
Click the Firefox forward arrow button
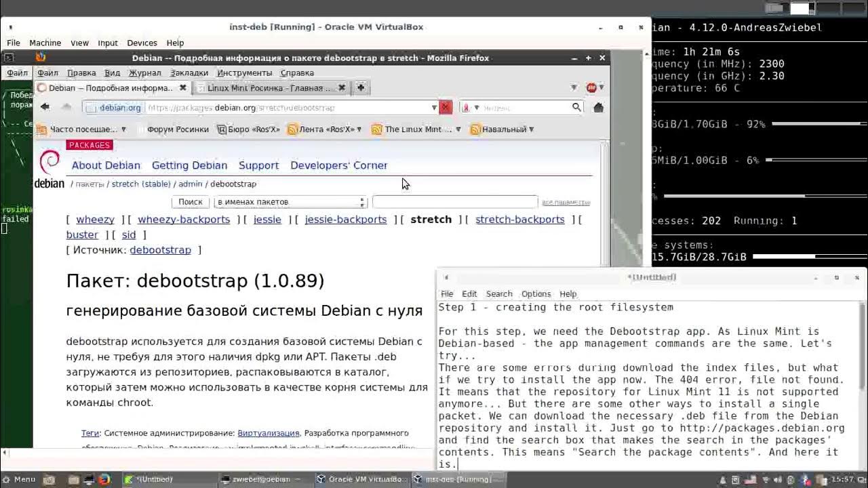pyautogui.click(x=66, y=107)
